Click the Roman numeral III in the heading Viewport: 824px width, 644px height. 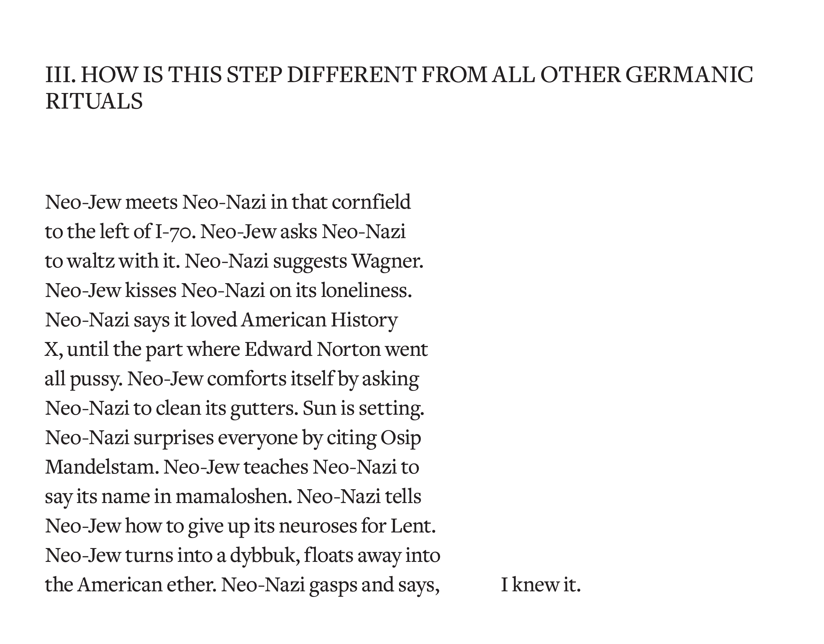click(x=59, y=75)
